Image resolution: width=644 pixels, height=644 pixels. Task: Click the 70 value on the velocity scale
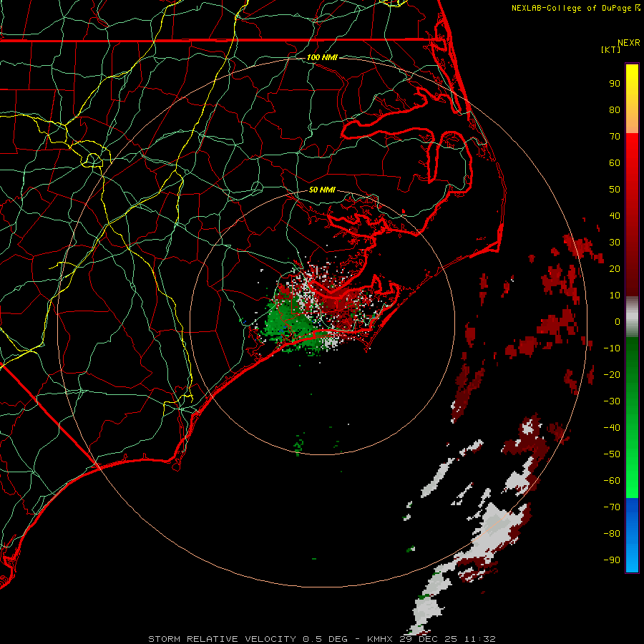pyautogui.click(x=615, y=137)
